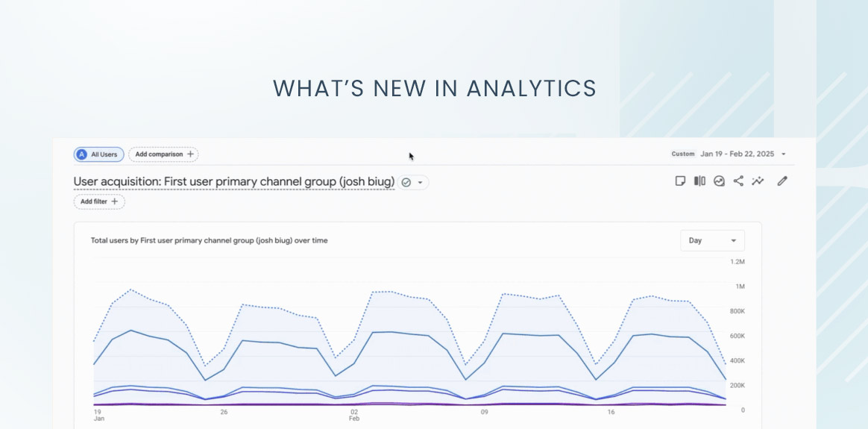Click the Custom date range label
868x429 pixels.
point(682,154)
